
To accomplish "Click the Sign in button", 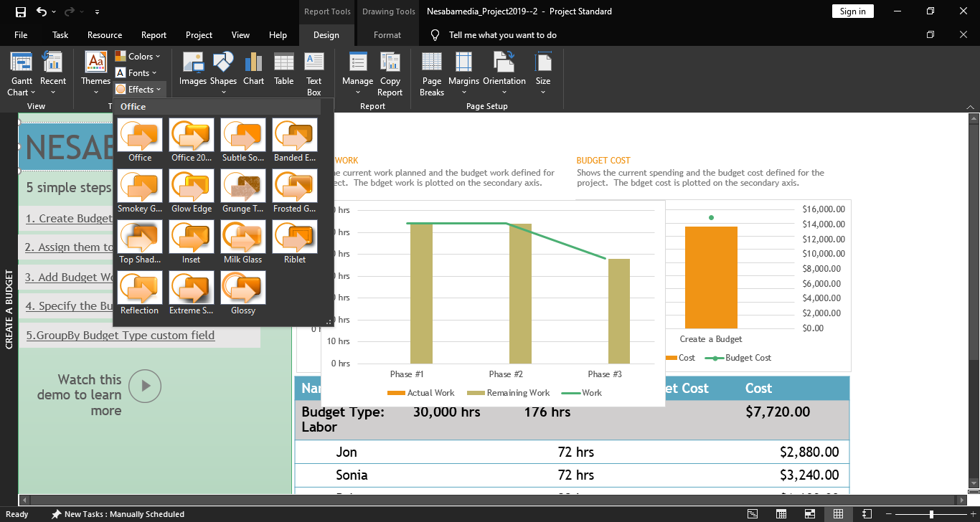I will 852,11.
